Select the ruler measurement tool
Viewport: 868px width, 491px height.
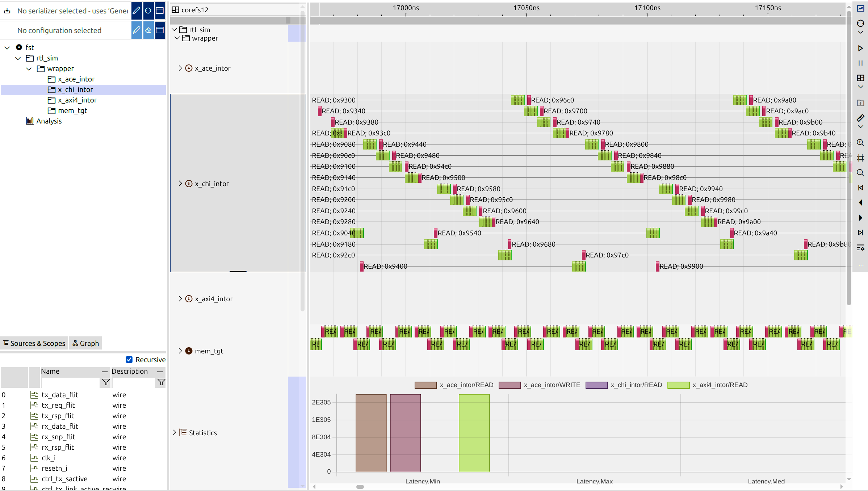[860, 118]
